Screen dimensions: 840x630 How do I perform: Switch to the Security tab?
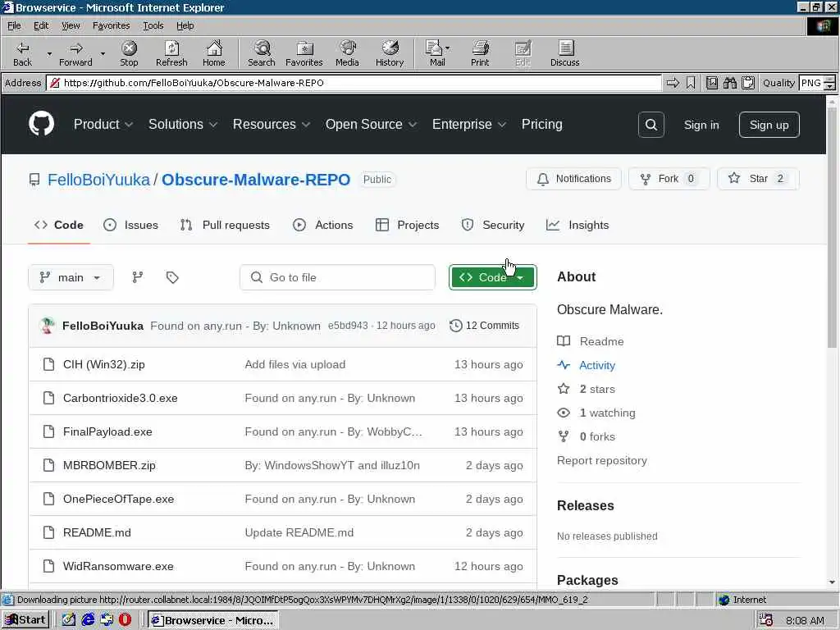[x=493, y=225]
